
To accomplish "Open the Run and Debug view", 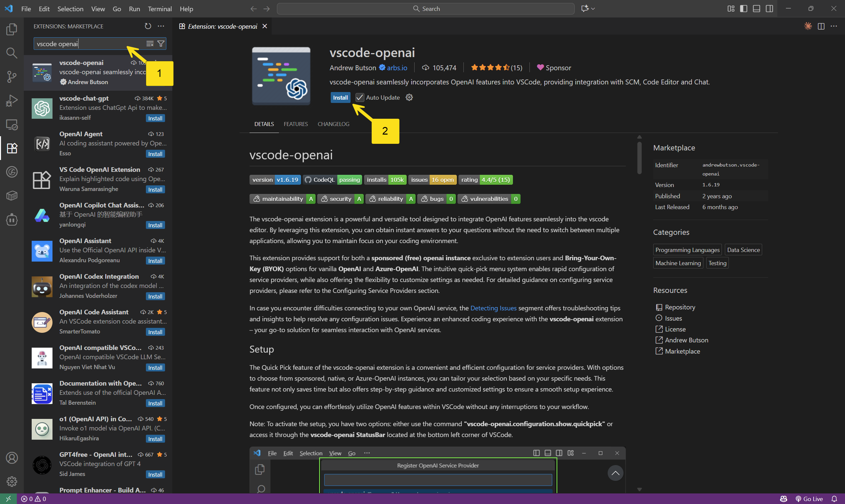I will pos(12,101).
